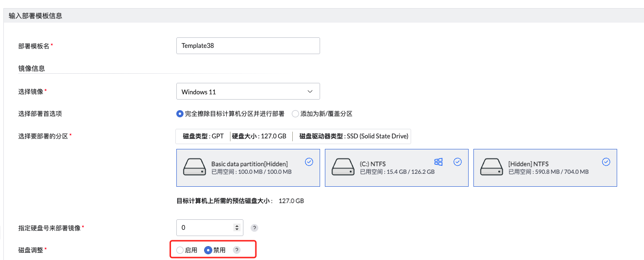
Task: Open the help tooltip next to 禁用
Action: (x=236, y=250)
